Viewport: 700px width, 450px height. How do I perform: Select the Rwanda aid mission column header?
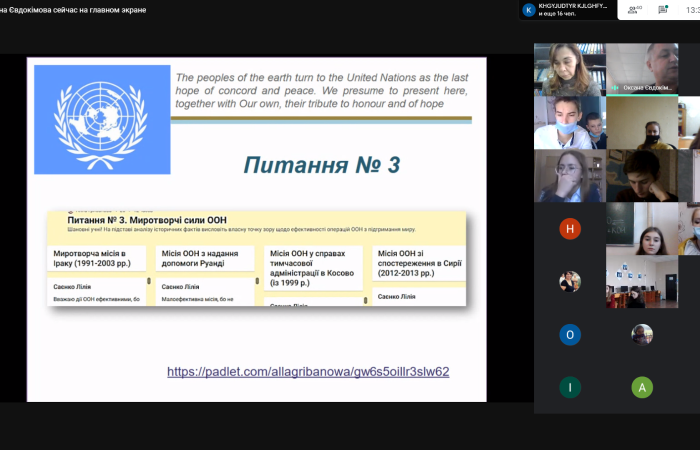[x=206, y=259]
